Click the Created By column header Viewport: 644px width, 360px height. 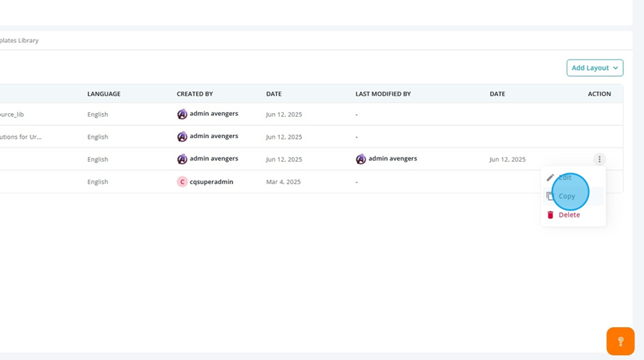pyautogui.click(x=195, y=94)
